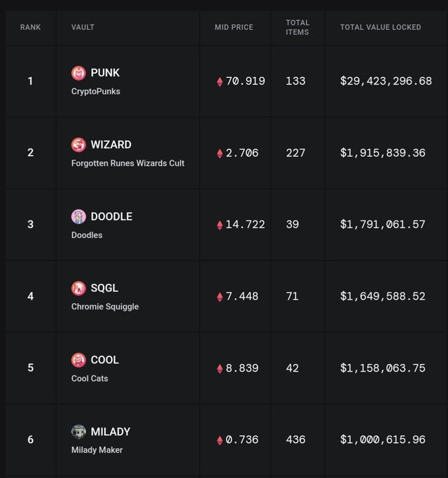
Task: Click the SQGL vault avatar icon
Action: [79, 288]
